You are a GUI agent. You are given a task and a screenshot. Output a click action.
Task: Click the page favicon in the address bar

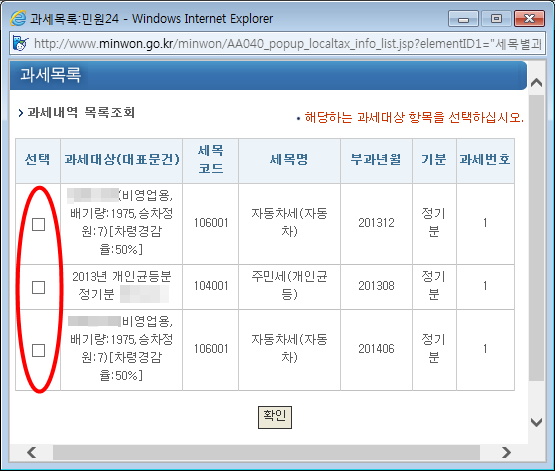point(20,44)
